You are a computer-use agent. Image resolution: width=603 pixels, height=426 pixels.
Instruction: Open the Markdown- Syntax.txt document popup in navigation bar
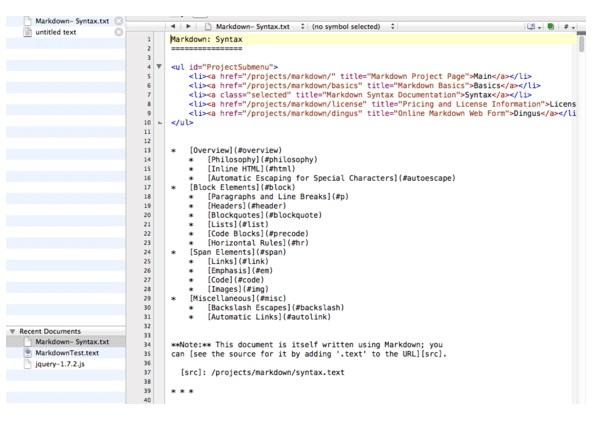pos(260,27)
